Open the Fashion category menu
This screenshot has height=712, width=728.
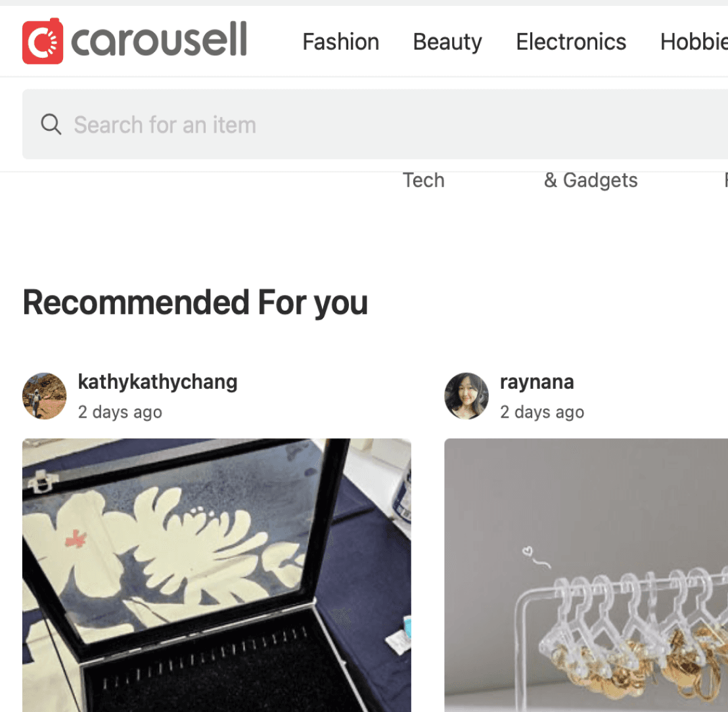click(341, 42)
